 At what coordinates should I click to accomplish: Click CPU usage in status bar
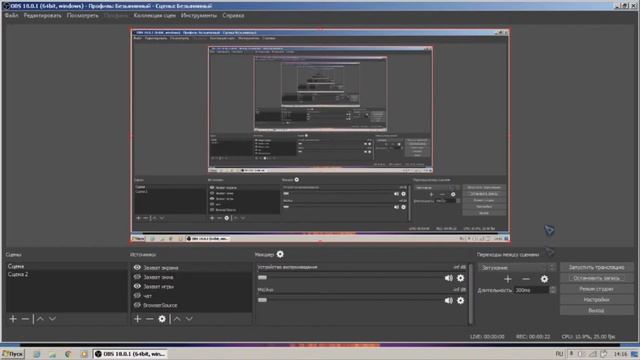[x=588, y=337]
